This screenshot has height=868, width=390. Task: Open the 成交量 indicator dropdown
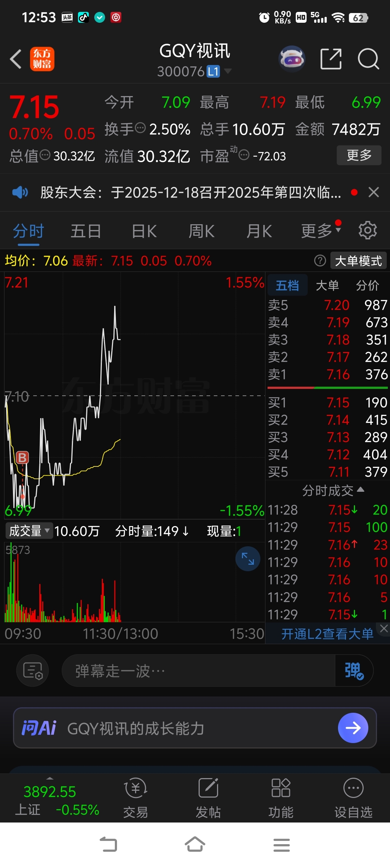[x=29, y=531]
